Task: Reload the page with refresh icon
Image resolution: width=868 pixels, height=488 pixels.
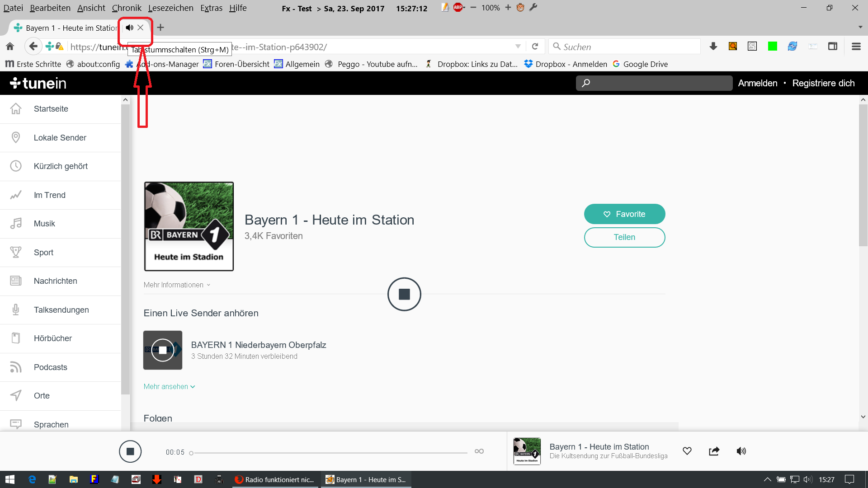Action: coord(535,47)
